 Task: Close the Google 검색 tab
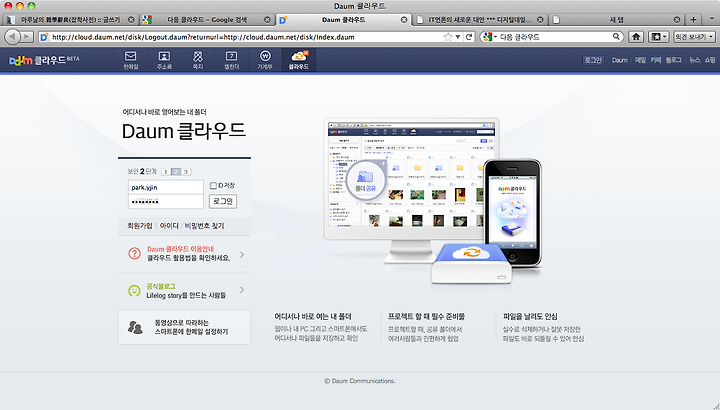267,20
